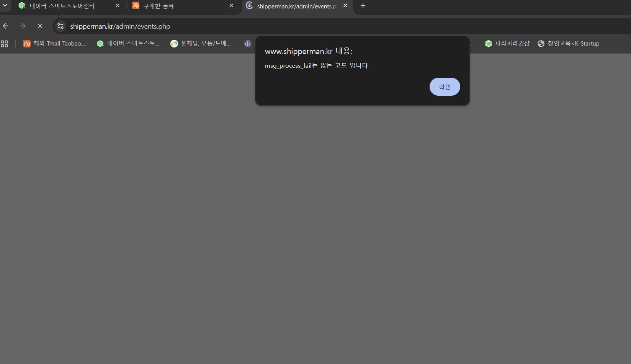Close the 구매한 품목 tab
This screenshot has height=364, width=631.
pyautogui.click(x=231, y=6)
